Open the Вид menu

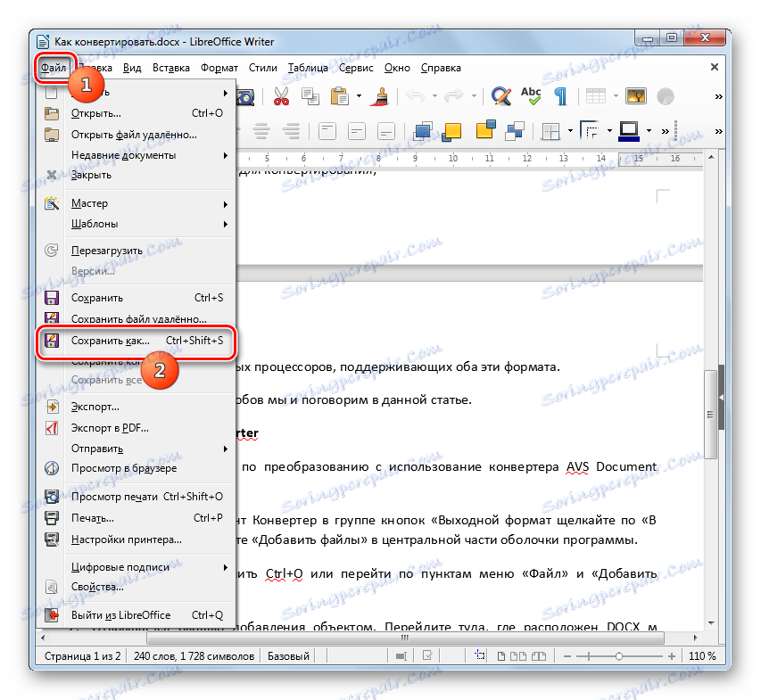point(132,68)
